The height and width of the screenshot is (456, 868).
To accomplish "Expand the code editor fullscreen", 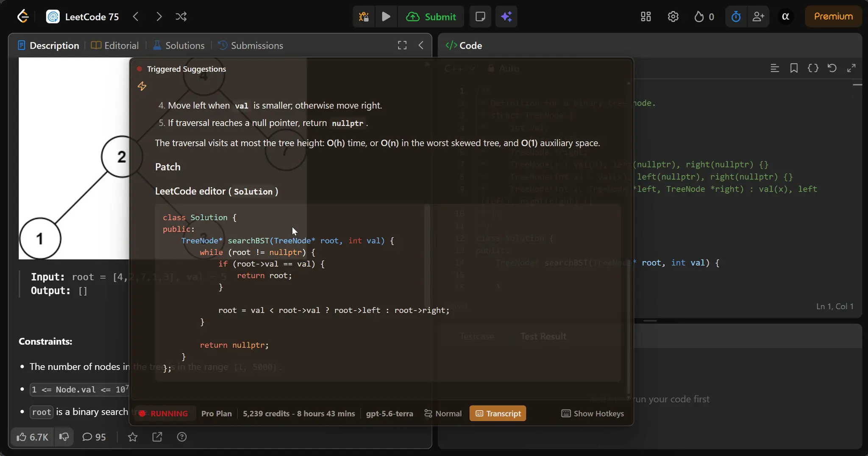I will click(851, 68).
